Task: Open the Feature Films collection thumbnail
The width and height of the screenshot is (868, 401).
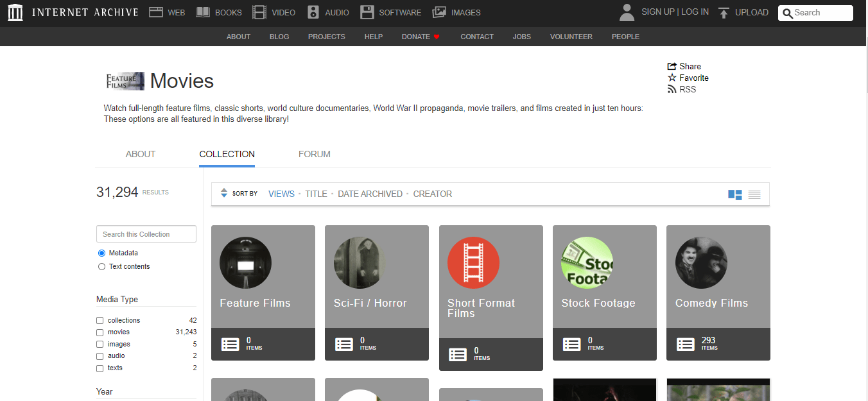Action: tap(245, 263)
